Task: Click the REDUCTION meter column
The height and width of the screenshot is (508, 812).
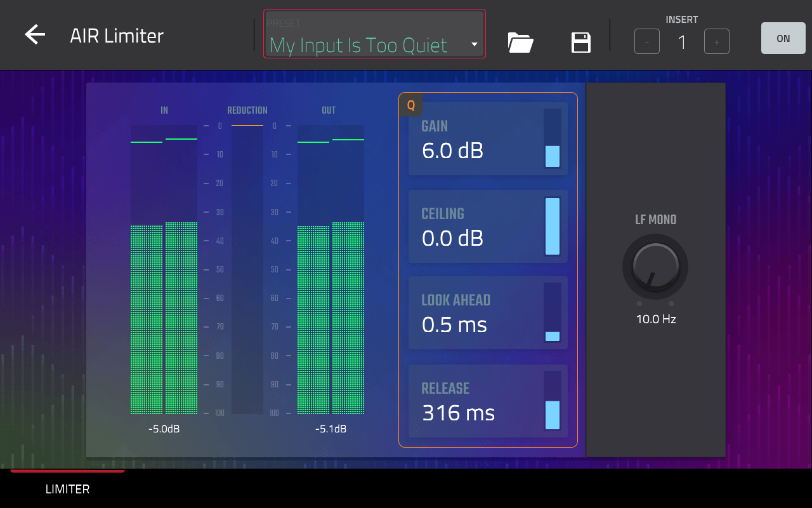Action: coord(247,270)
